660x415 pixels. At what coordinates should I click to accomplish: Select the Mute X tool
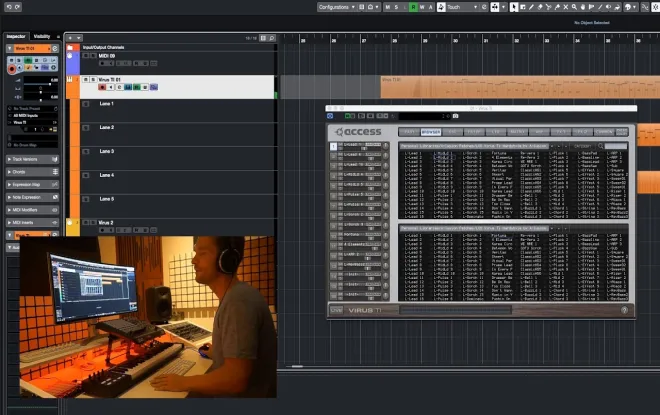[566, 7]
